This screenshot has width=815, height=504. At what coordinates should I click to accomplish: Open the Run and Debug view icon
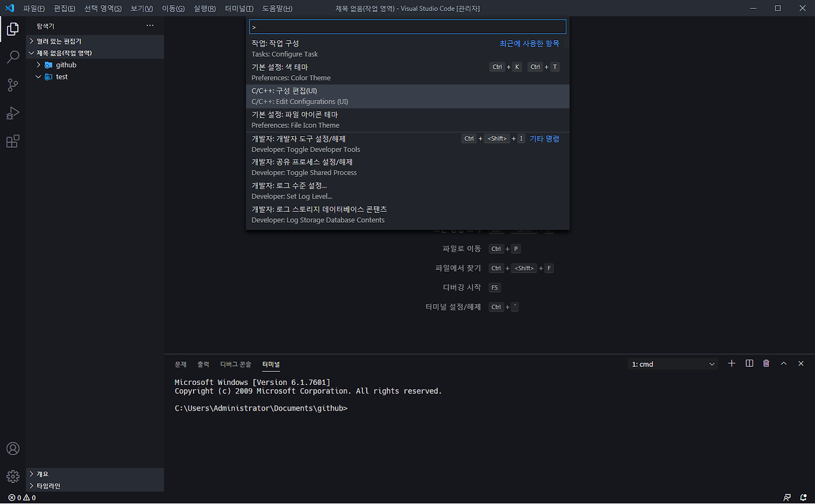pos(13,113)
